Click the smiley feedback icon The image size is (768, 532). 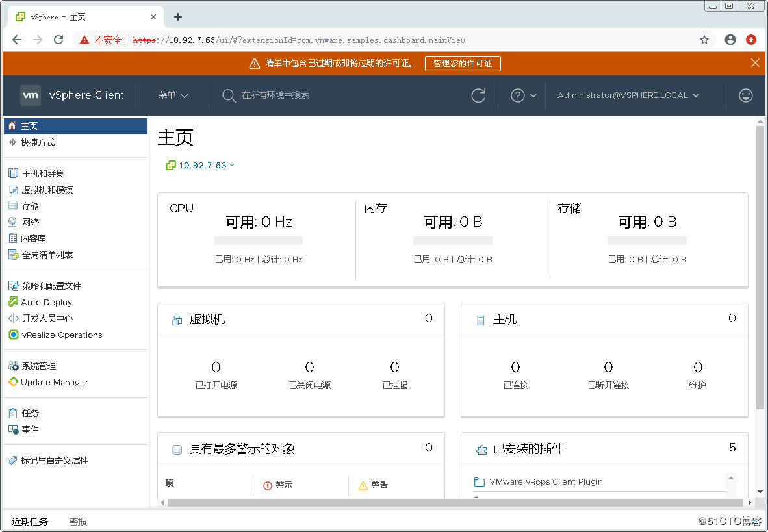click(x=745, y=95)
